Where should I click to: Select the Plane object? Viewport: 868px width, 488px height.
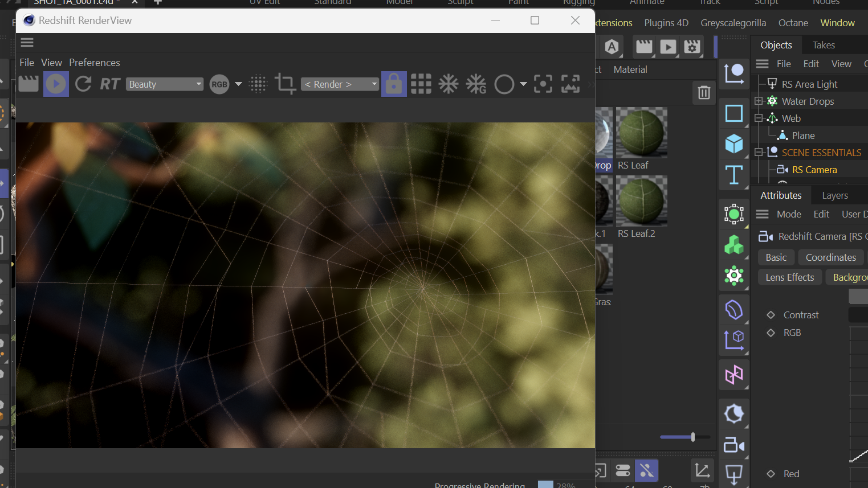tap(803, 136)
